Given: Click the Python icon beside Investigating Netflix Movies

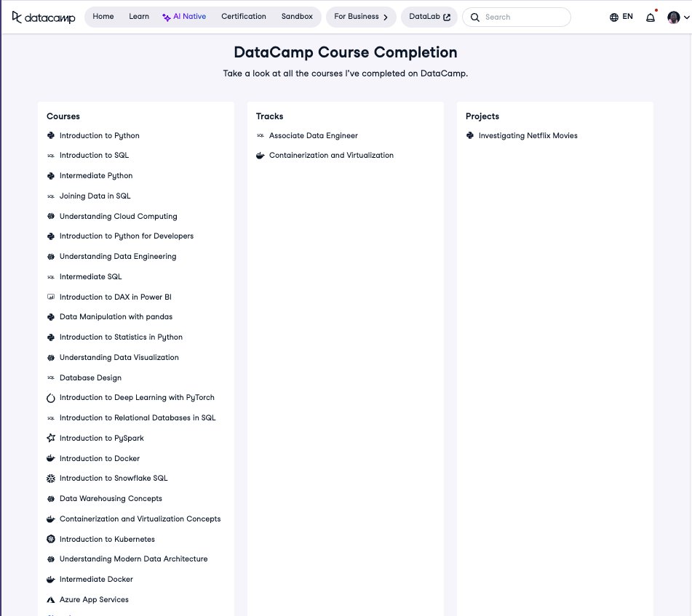Looking at the screenshot, I should tap(470, 135).
